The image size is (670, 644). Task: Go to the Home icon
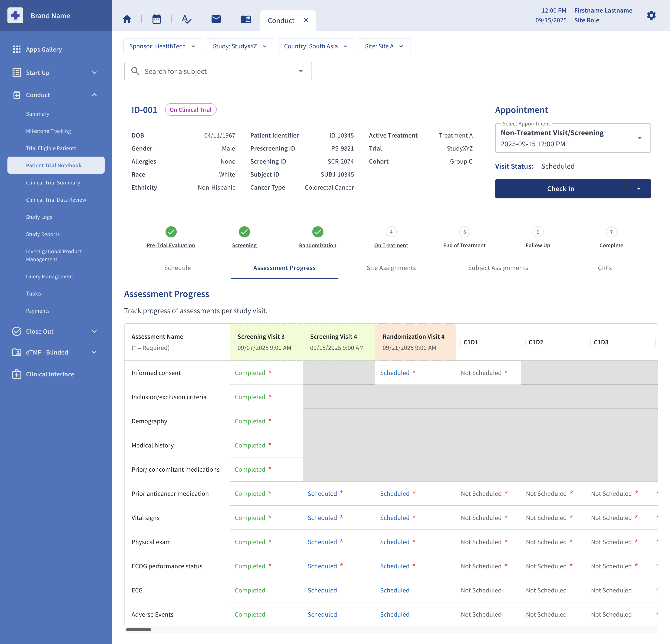[127, 19]
